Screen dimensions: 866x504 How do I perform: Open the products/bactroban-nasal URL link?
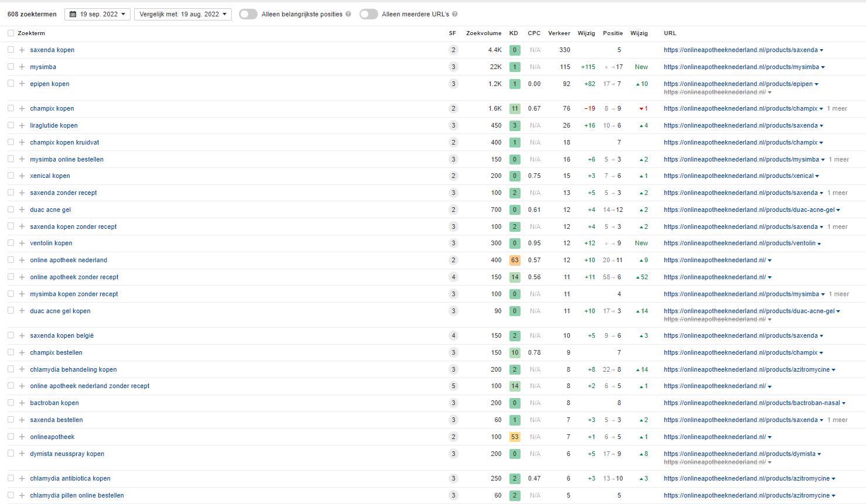[x=752, y=403]
